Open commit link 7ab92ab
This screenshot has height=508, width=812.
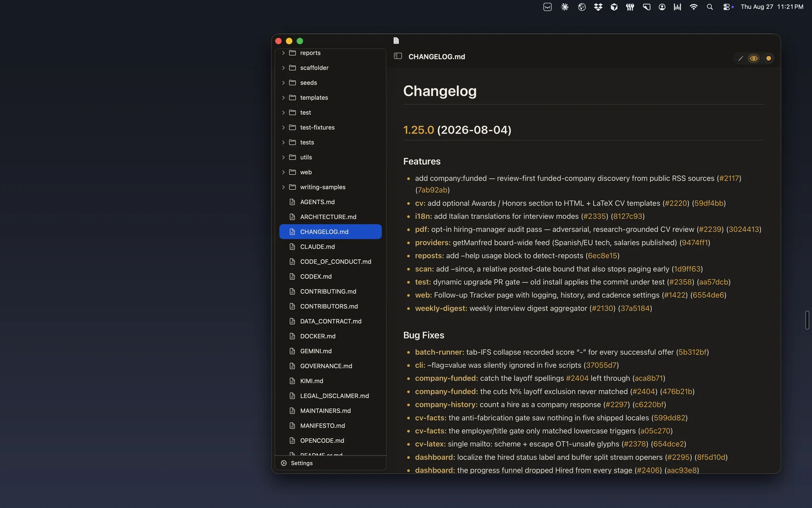click(x=432, y=190)
